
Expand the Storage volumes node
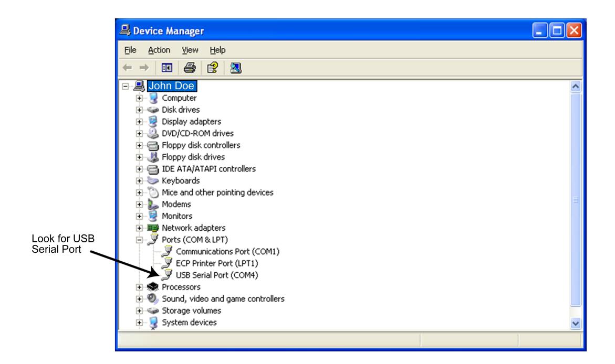pos(139,311)
